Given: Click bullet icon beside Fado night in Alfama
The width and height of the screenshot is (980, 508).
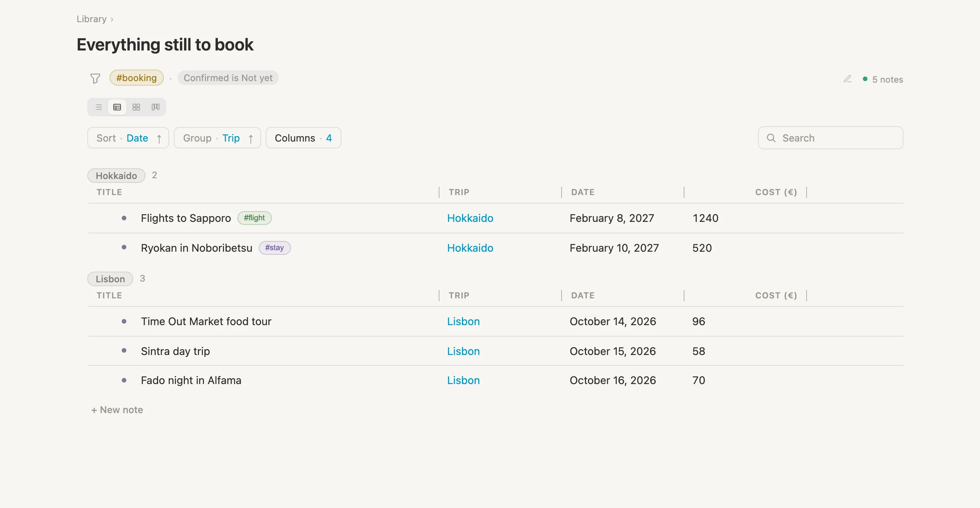Looking at the screenshot, I should [x=124, y=380].
